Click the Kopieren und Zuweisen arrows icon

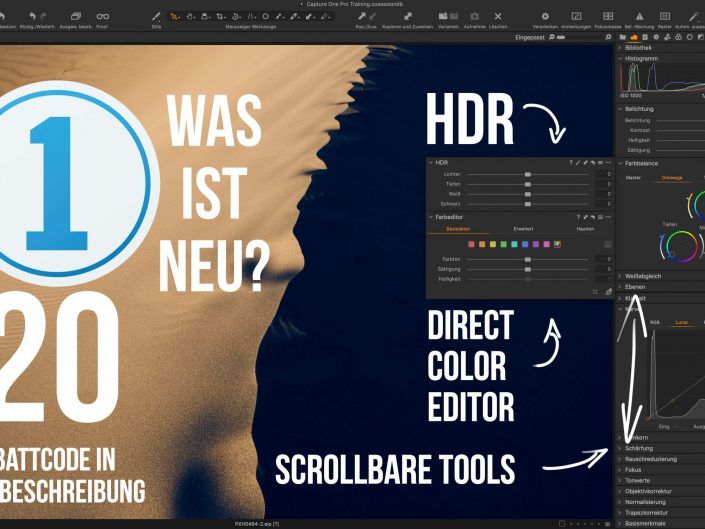(x=407, y=16)
